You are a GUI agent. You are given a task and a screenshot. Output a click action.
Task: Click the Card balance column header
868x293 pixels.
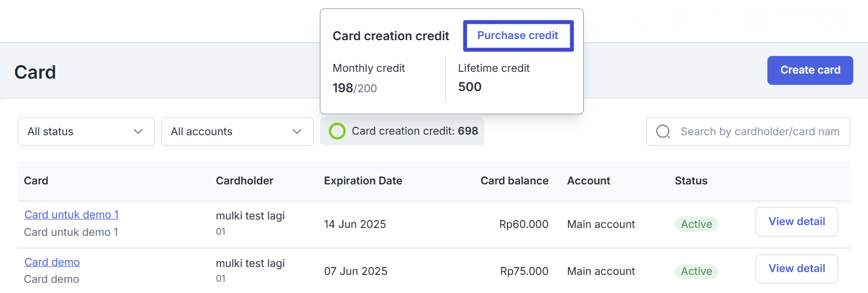click(x=514, y=181)
